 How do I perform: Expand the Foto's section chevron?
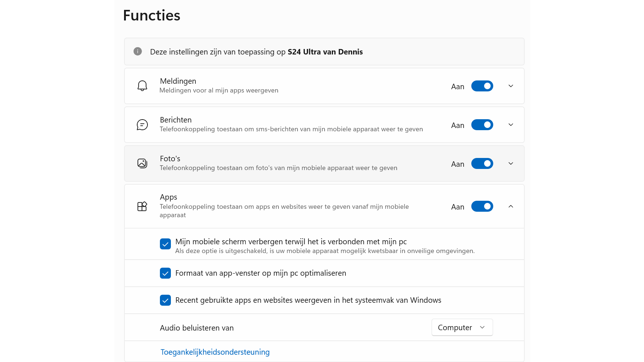[511, 163]
